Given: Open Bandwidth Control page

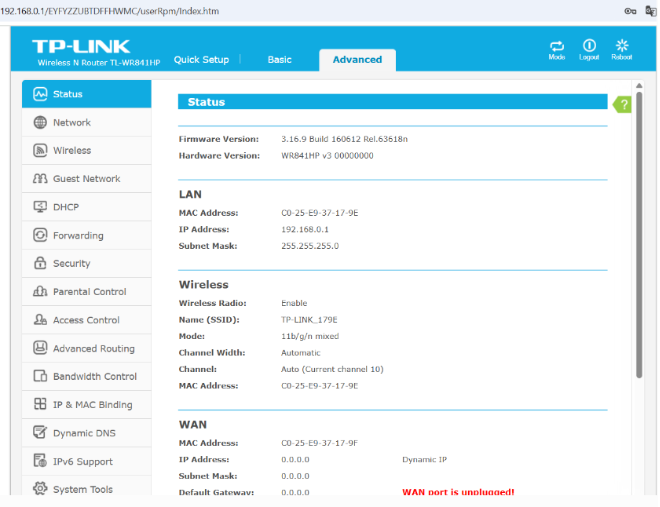Looking at the screenshot, I should tap(95, 377).
